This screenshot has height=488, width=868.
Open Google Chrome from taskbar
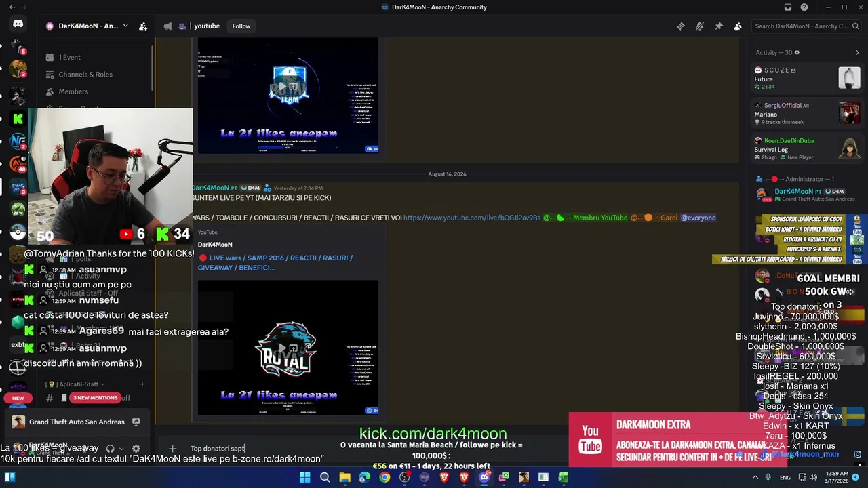384,478
